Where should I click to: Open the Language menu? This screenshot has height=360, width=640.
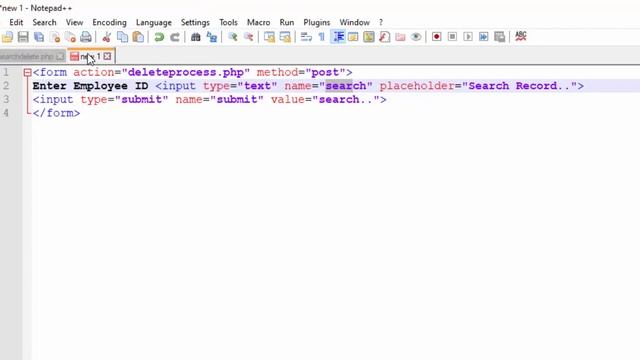pos(154,22)
